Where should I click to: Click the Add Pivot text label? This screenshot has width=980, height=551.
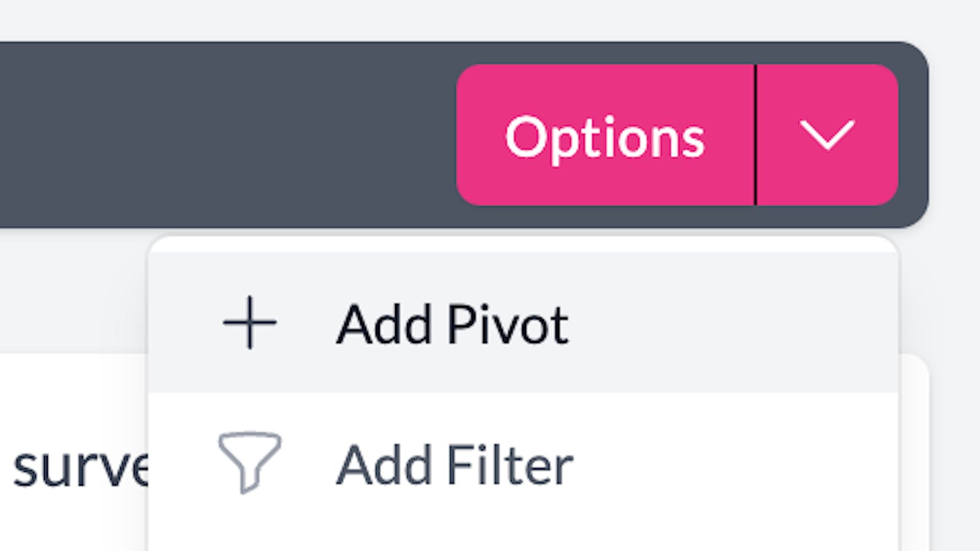point(453,324)
